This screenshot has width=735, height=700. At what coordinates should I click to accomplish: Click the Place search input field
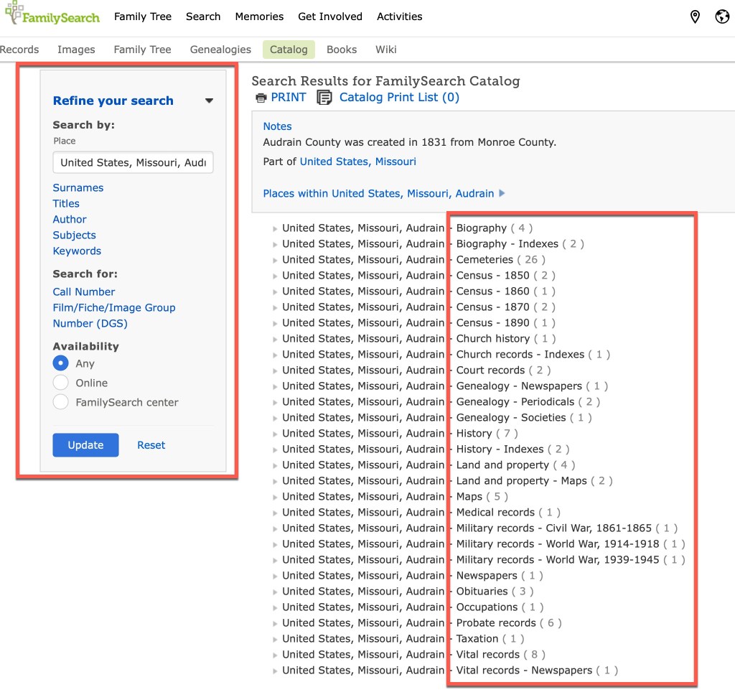133,162
